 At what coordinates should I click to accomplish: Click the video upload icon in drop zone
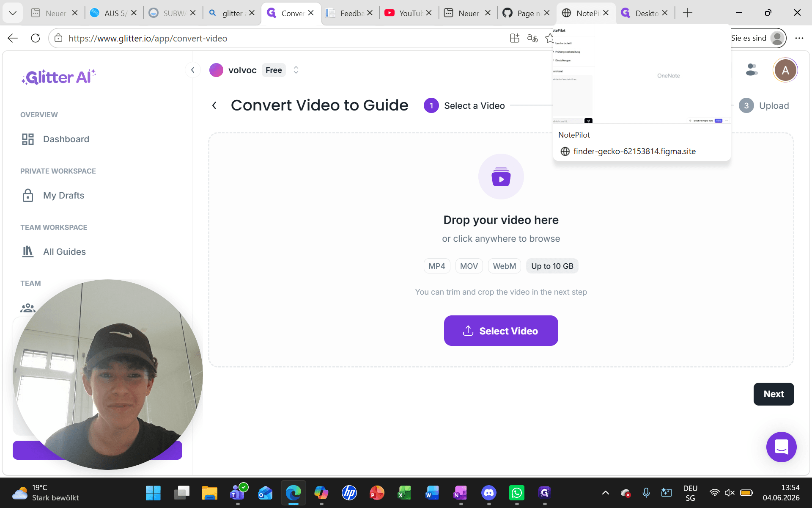coord(501,177)
